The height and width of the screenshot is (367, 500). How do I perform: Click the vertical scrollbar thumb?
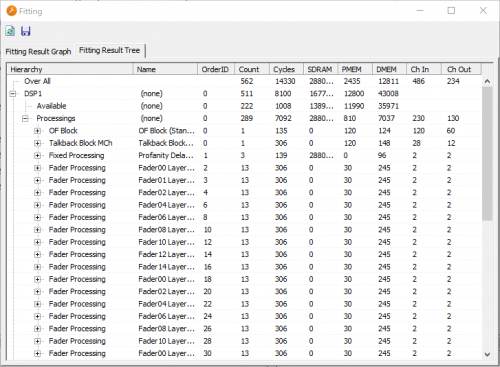coord(487,154)
